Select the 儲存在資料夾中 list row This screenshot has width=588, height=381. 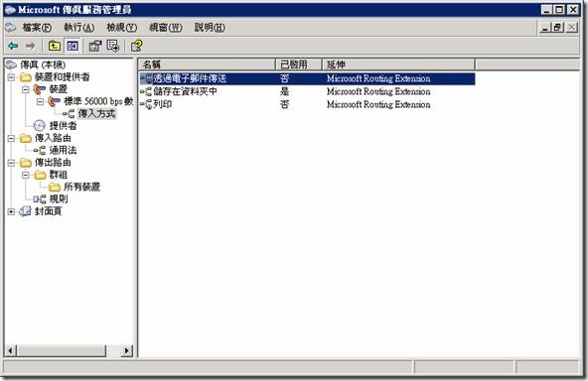[x=307, y=91]
